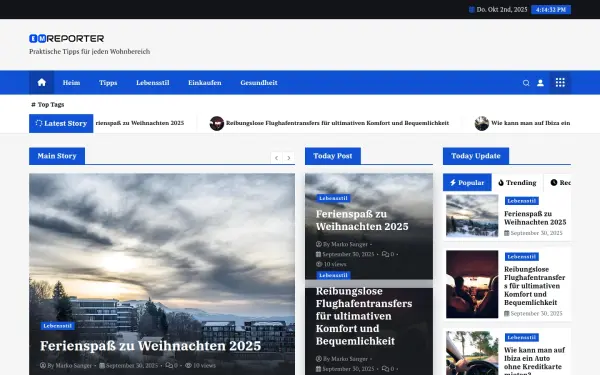Click the clock time badge in top bar
The height and width of the screenshot is (375, 600).
coord(551,10)
